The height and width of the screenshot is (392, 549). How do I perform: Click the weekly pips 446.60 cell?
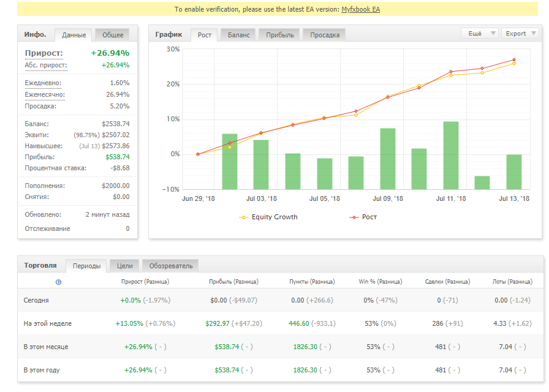coord(312,324)
